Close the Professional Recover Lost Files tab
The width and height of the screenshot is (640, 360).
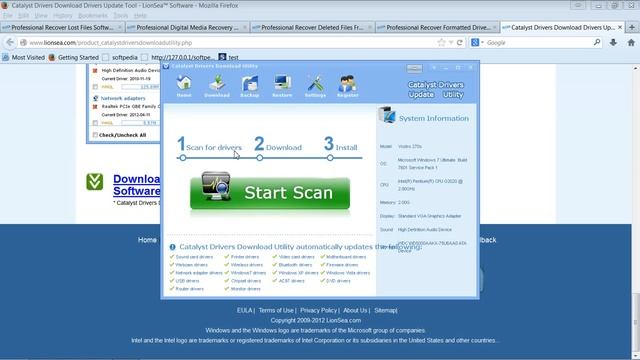120,27
